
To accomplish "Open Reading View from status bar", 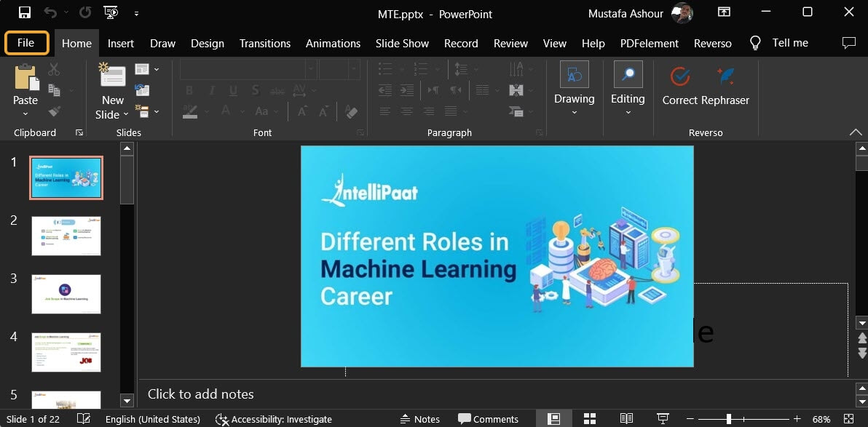I will tap(626, 418).
